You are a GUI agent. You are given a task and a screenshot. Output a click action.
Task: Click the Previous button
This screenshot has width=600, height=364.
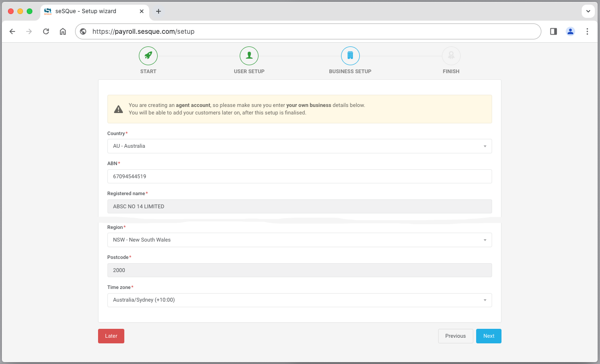(455, 336)
